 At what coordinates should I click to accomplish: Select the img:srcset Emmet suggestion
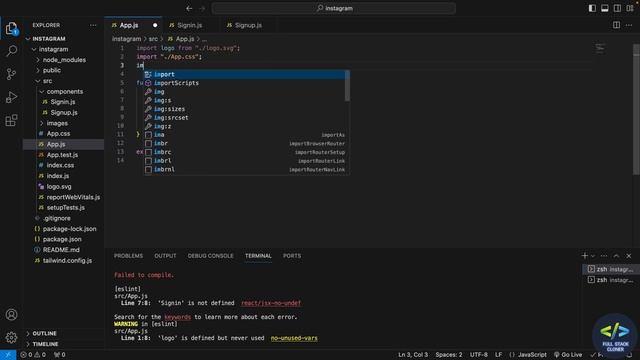[244, 118]
